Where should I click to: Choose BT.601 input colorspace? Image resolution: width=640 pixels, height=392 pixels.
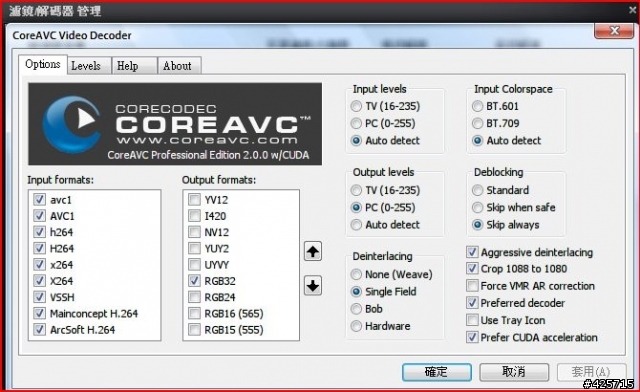pos(477,106)
